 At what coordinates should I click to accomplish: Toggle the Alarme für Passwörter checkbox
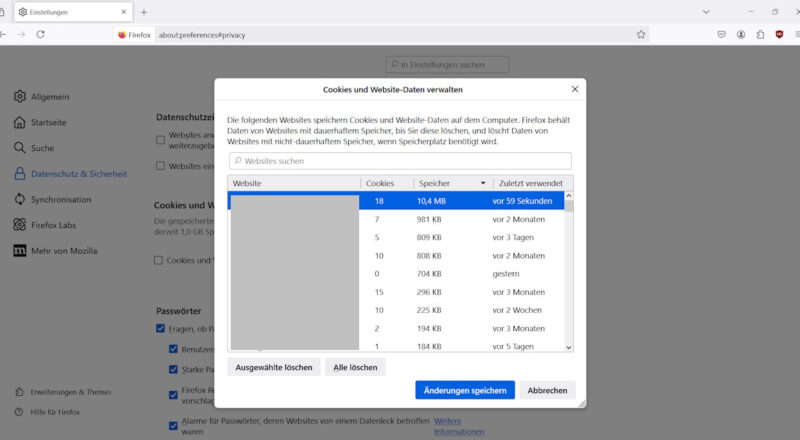173,426
